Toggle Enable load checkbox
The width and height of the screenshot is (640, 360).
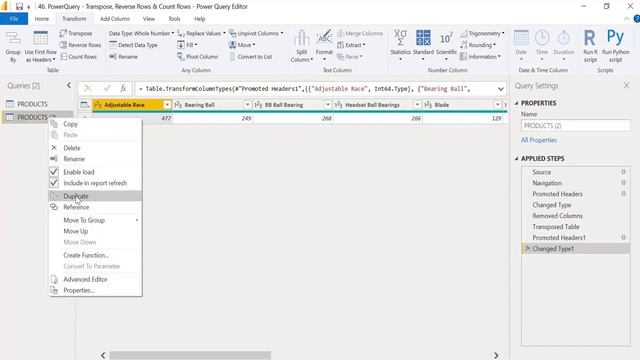(54, 172)
